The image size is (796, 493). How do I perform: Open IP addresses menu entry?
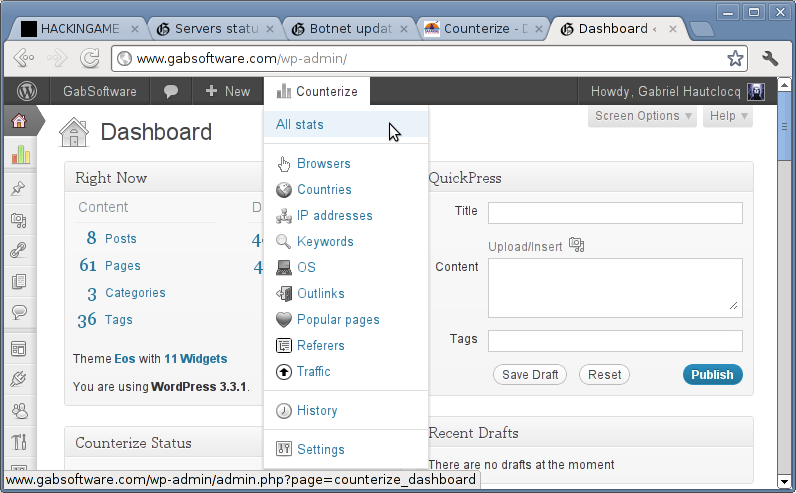pyautogui.click(x=334, y=215)
